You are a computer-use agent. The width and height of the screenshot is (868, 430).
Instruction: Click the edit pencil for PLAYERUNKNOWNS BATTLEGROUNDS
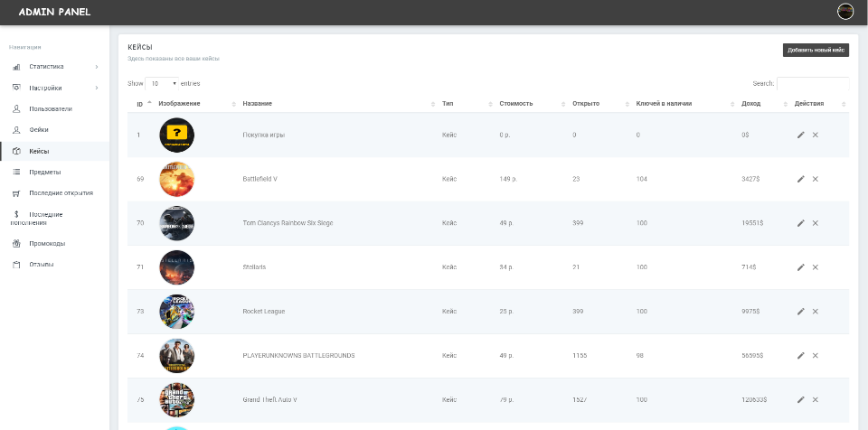(x=800, y=356)
